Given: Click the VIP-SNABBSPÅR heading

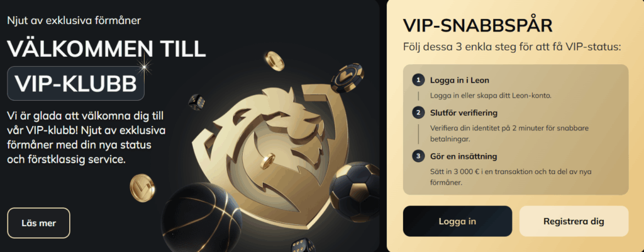Looking at the screenshot, I should (x=478, y=26).
